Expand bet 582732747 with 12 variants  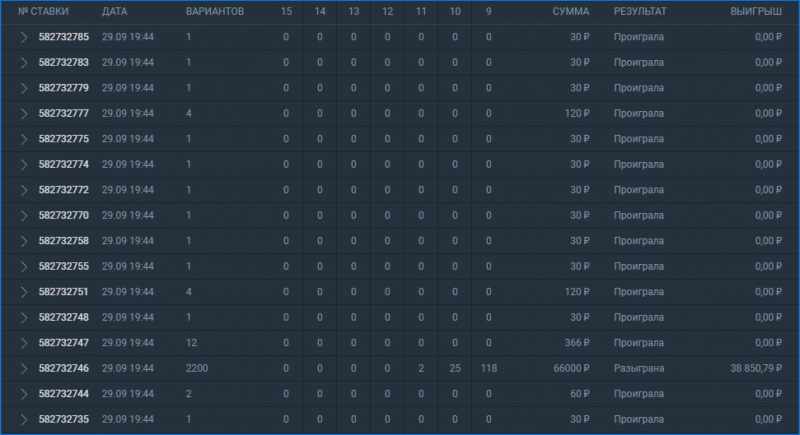[x=23, y=343]
